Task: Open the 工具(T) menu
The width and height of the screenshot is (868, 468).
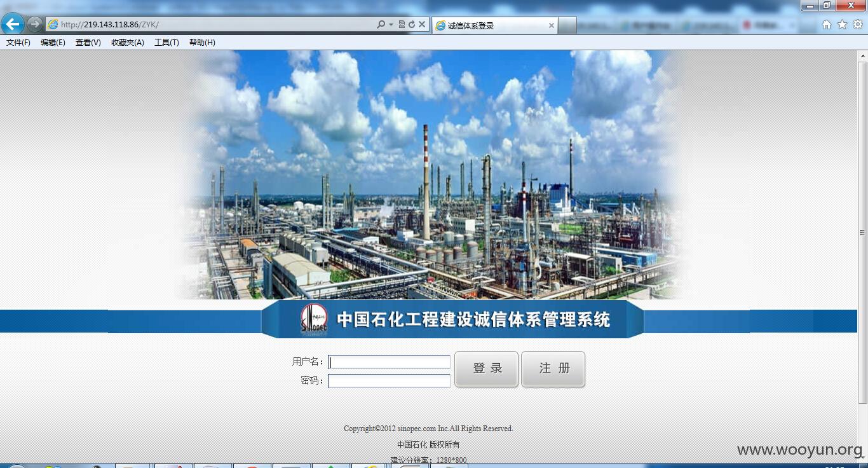Action: [x=166, y=43]
